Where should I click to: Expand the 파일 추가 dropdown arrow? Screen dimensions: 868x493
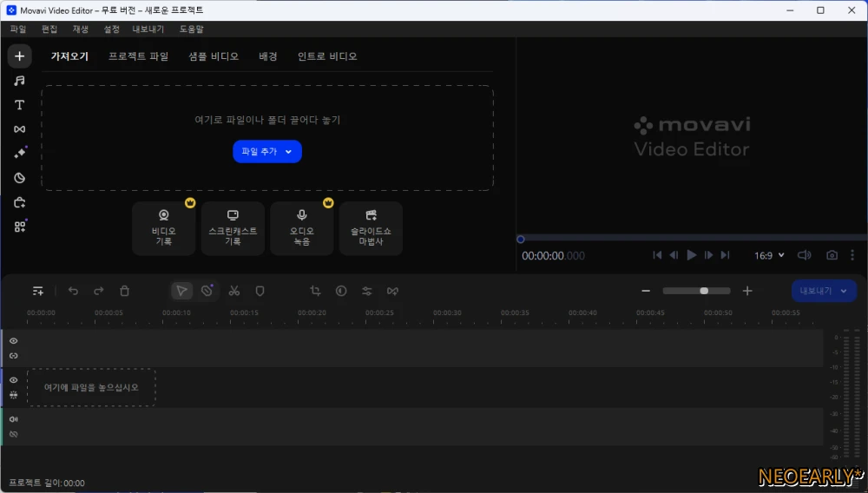(x=288, y=152)
